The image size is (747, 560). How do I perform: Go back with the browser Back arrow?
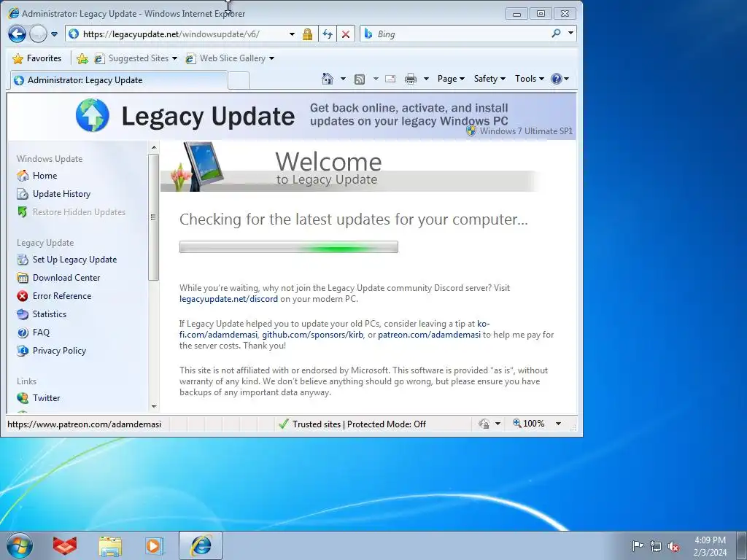point(18,34)
